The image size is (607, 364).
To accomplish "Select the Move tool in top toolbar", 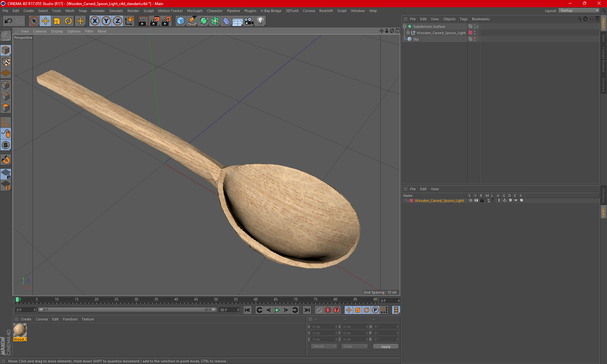I will 46,21.
